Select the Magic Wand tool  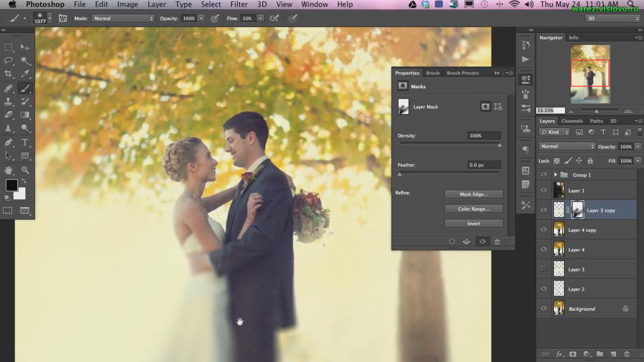click(25, 60)
